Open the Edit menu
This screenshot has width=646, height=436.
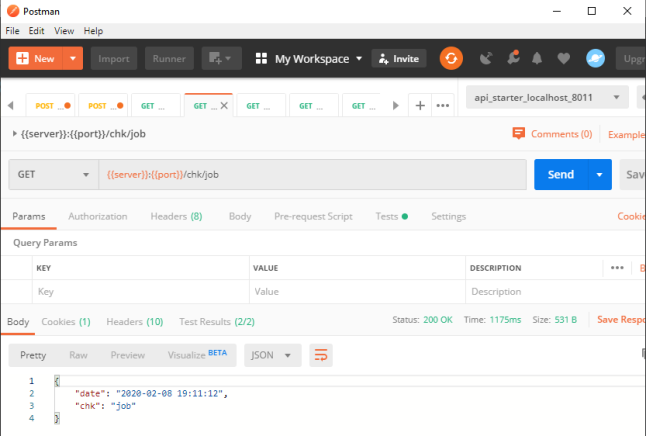(36, 31)
